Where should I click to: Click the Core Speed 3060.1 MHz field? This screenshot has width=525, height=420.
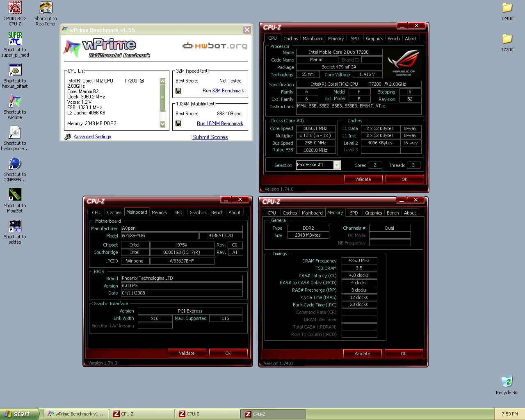(315, 128)
